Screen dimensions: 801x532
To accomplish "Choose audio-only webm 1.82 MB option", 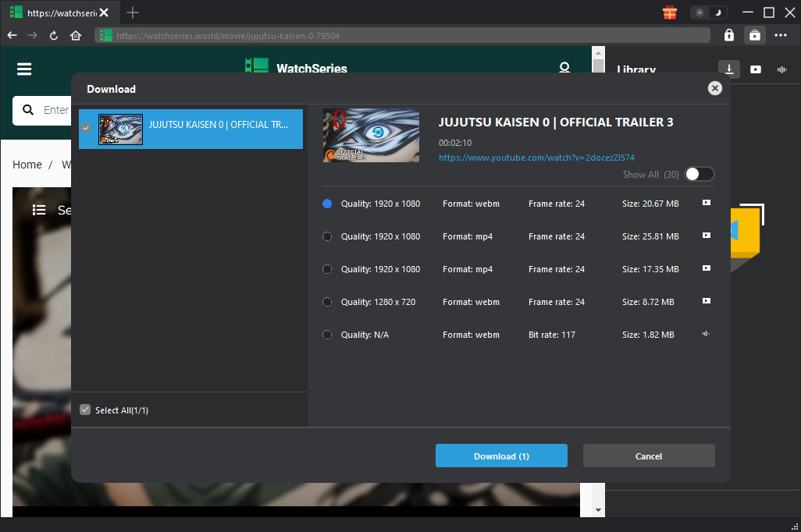I will pyautogui.click(x=327, y=335).
